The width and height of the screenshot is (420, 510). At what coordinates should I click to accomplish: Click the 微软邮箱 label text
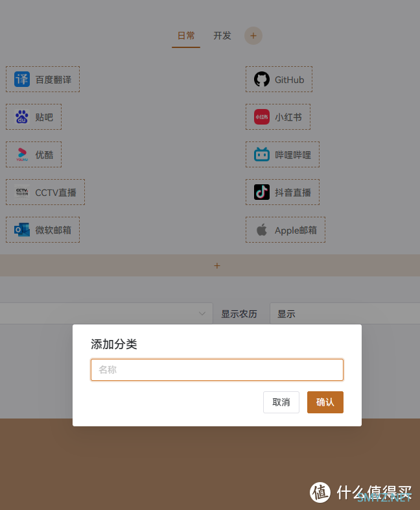(x=53, y=230)
